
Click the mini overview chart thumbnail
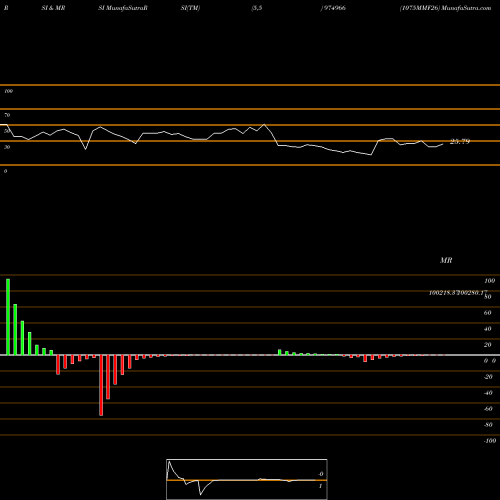coord(247,479)
